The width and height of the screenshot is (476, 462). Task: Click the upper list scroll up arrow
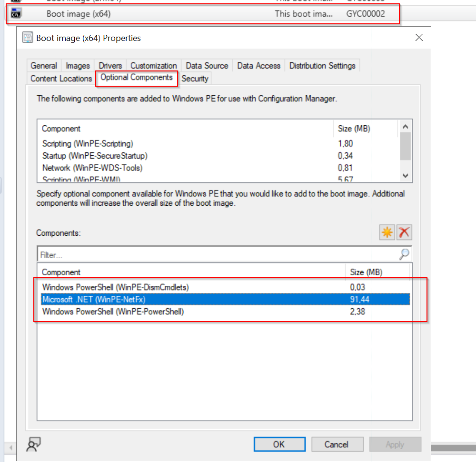405,126
